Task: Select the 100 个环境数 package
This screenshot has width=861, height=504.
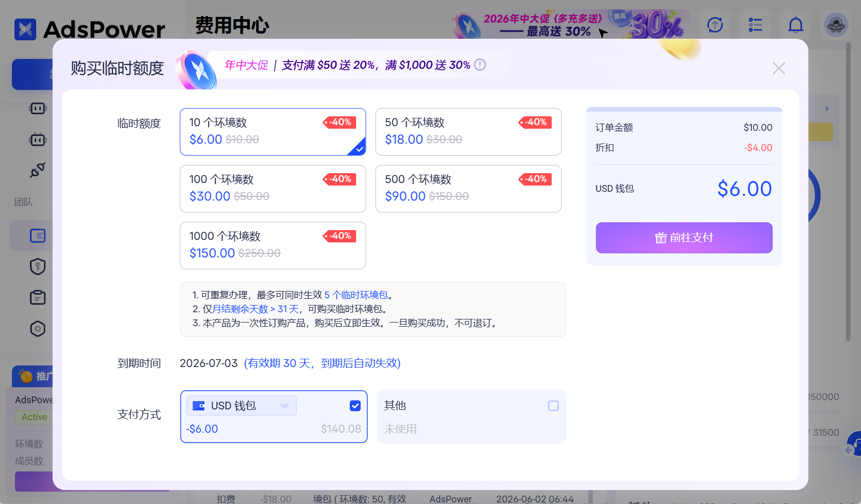Action: (x=273, y=189)
